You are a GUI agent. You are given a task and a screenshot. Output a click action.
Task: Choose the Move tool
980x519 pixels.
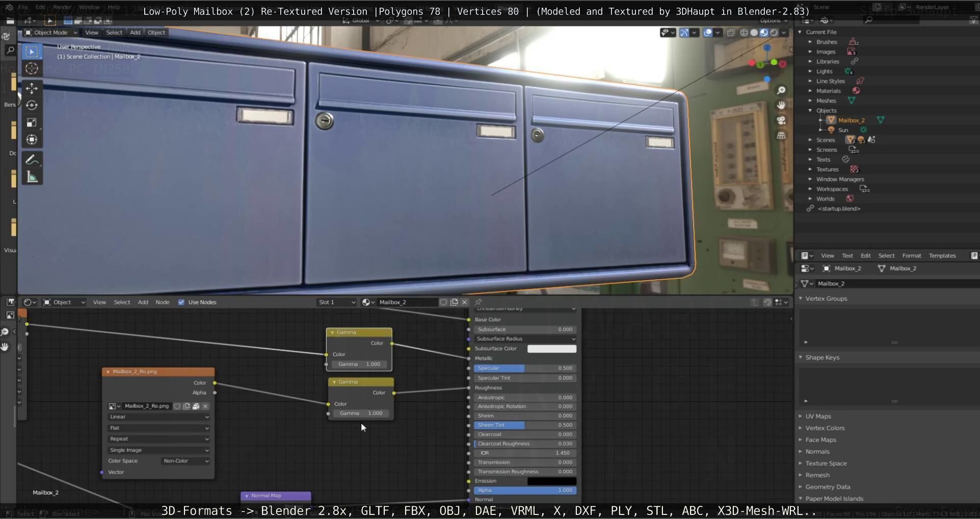pyautogui.click(x=32, y=89)
